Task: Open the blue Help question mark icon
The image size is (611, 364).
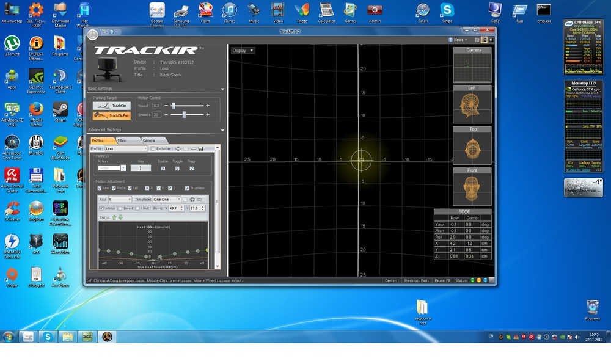Action: click(x=111, y=32)
